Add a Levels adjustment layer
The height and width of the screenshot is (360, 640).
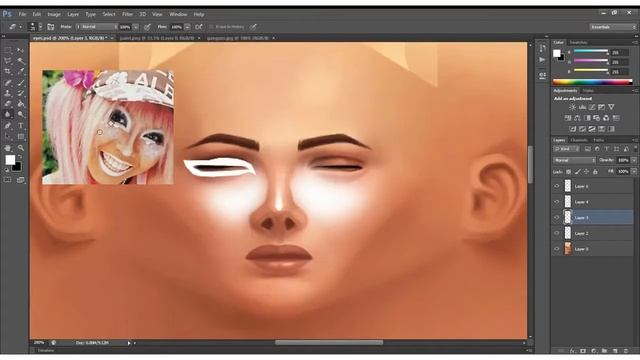pyautogui.click(x=582, y=107)
